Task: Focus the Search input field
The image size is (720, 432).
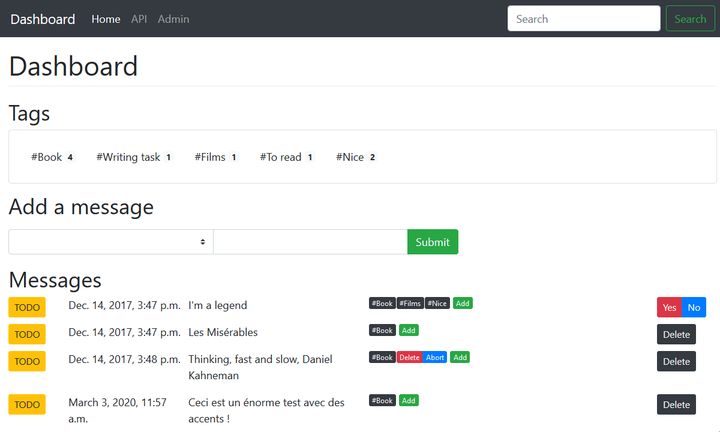Action: pyautogui.click(x=584, y=18)
